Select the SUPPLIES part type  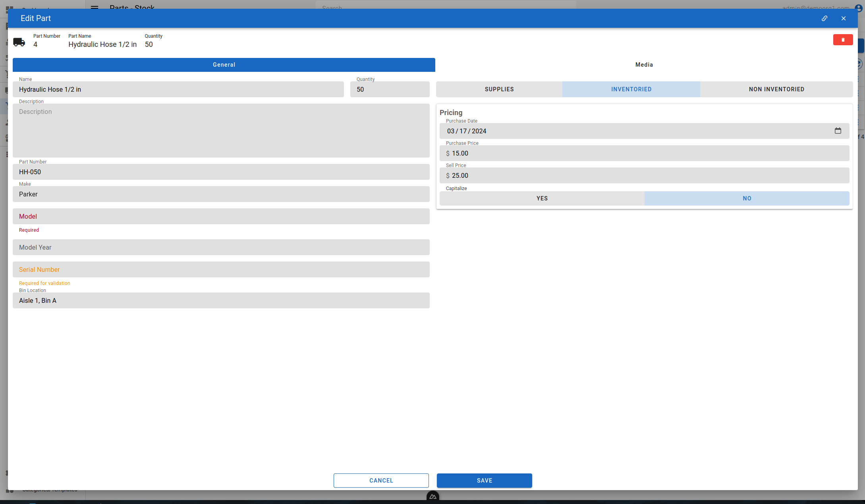499,89
